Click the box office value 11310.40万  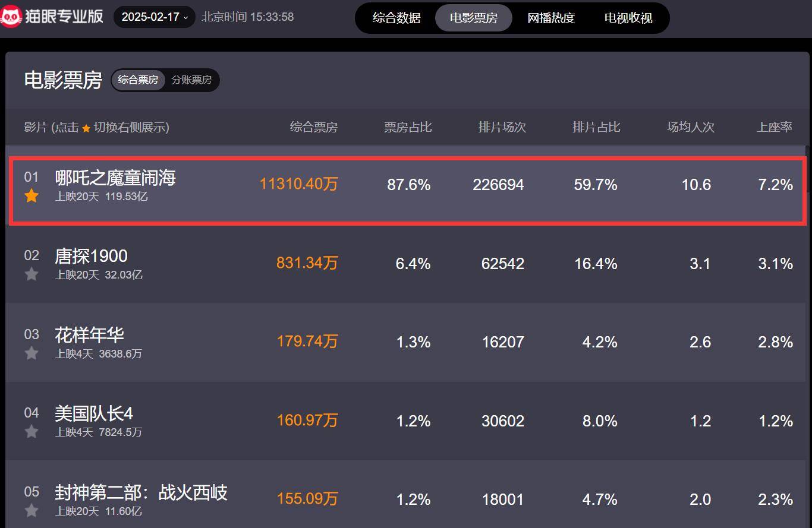pos(299,184)
